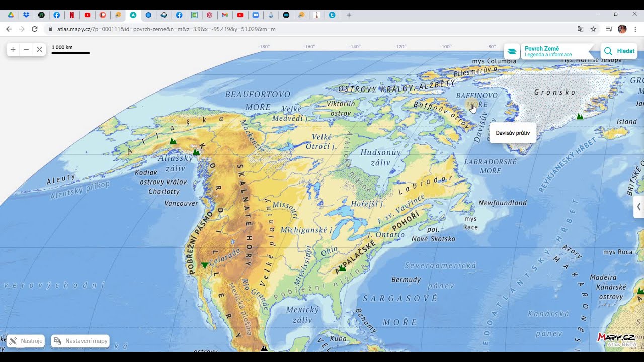Click the Vancouver island label
644x362 pixels.
point(181,203)
